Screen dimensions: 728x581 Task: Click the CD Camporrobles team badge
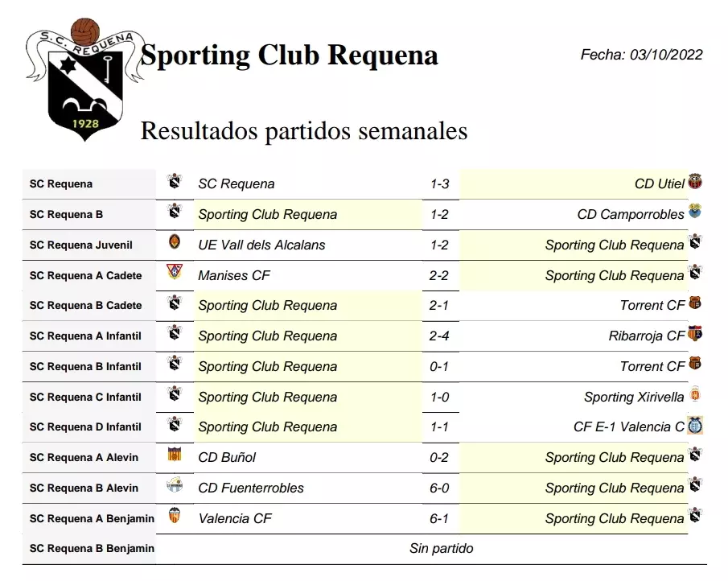click(x=695, y=212)
